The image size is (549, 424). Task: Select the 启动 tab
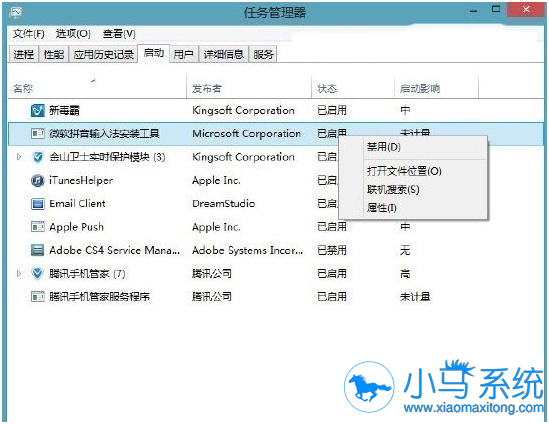(154, 53)
